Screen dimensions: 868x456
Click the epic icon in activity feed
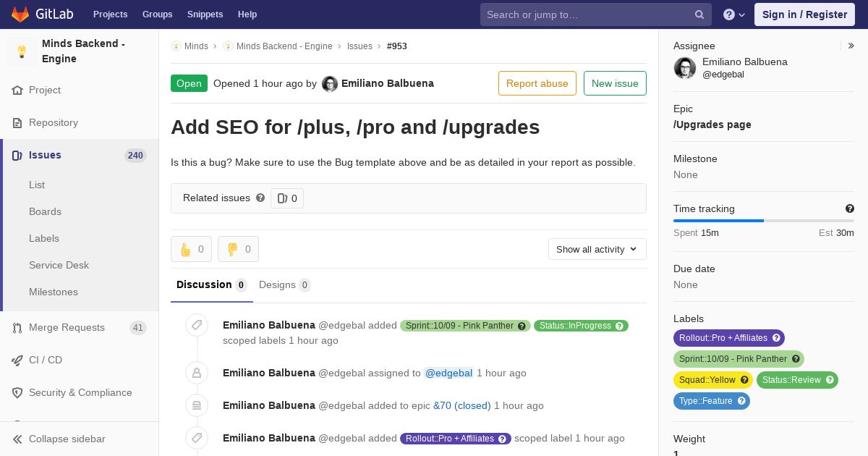click(x=197, y=406)
